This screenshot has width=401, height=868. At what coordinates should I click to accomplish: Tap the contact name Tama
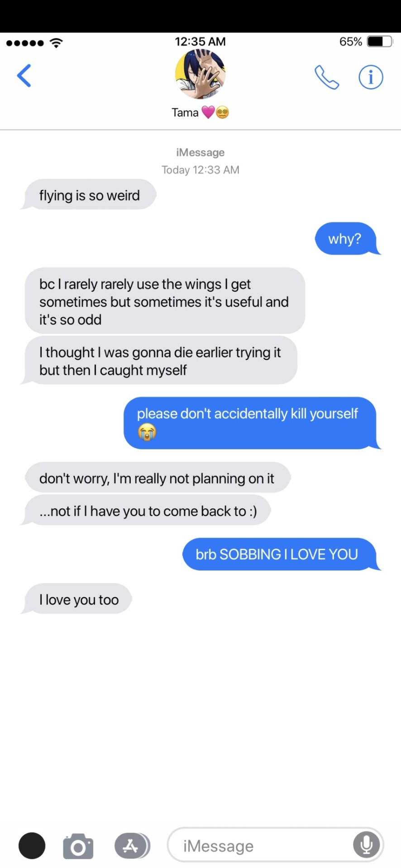pyautogui.click(x=185, y=112)
